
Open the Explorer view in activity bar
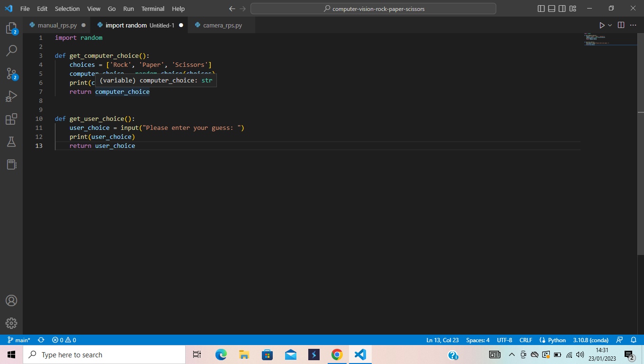[11, 28]
